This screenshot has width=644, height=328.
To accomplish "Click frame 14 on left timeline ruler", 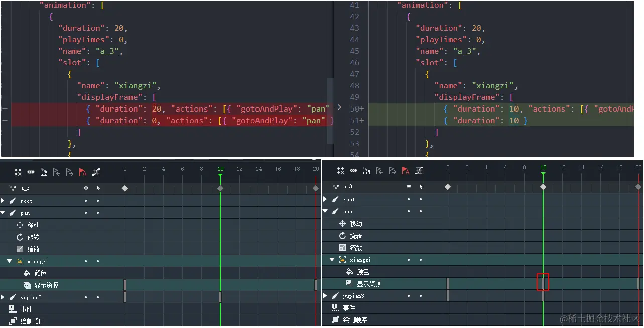I will point(259,169).
